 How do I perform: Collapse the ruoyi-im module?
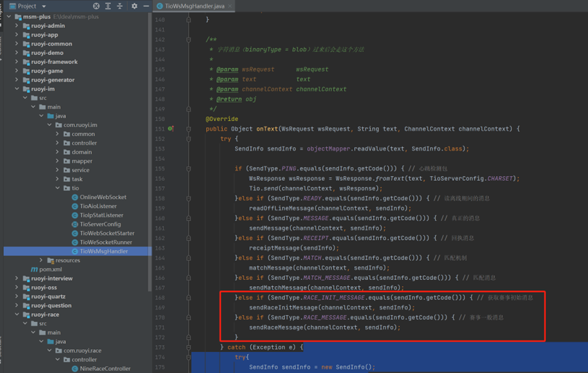17,89
